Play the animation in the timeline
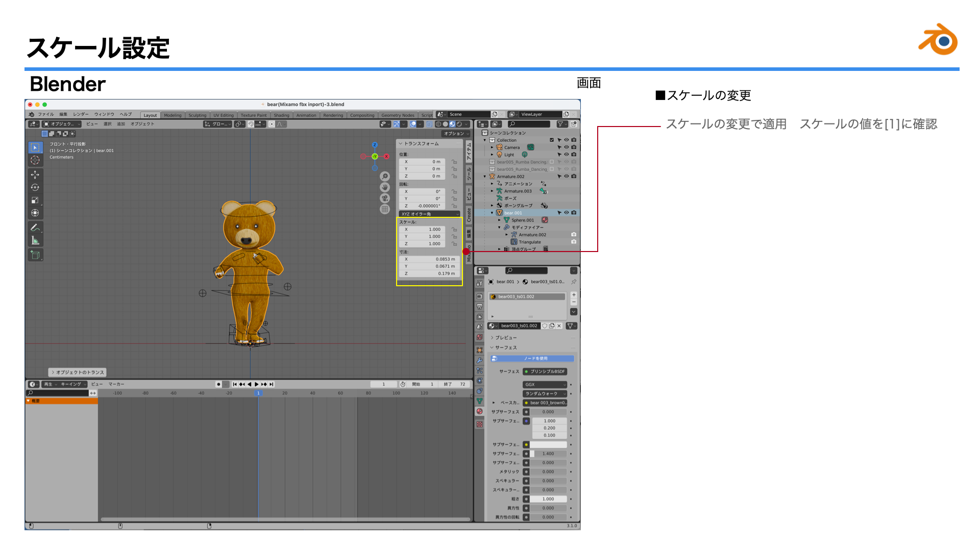This screenshot has height=551, width=980. click(257, 384)
